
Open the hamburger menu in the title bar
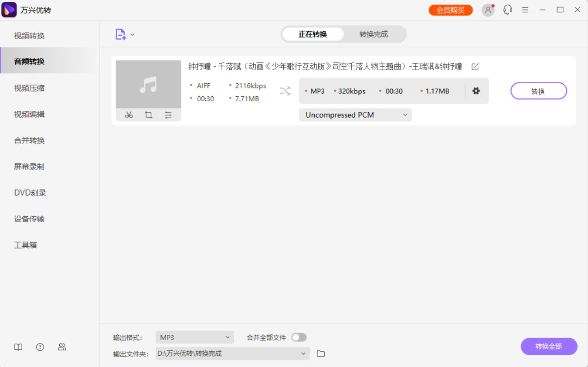click(x=525, y=9)
